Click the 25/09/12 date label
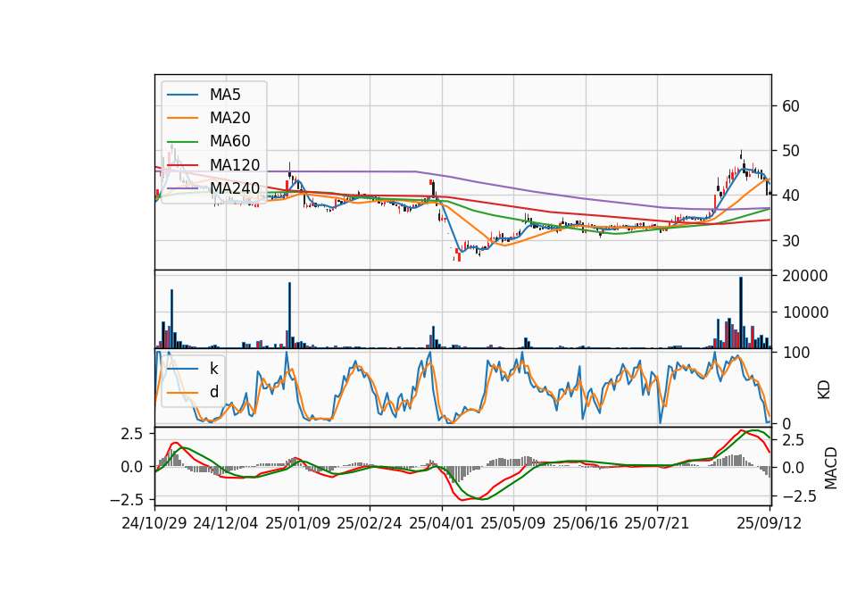The width and height of the screenshot is (857, 616). (770, 523)
